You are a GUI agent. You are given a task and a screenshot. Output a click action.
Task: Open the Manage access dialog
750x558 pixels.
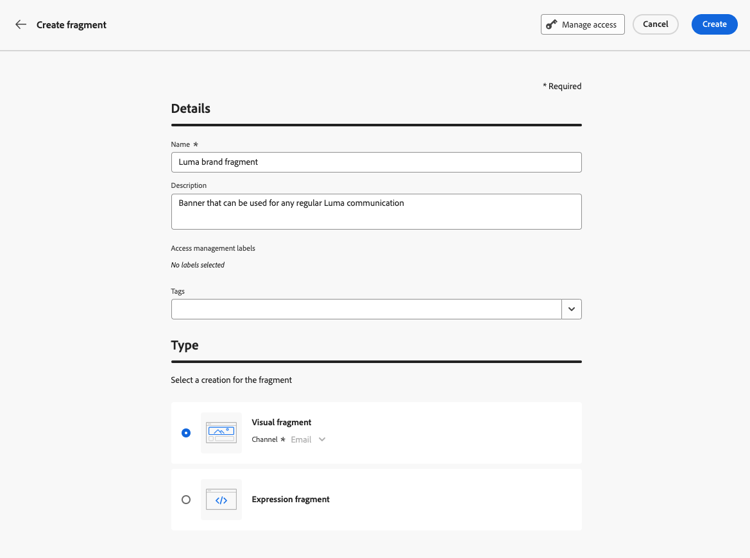point(583,24)
